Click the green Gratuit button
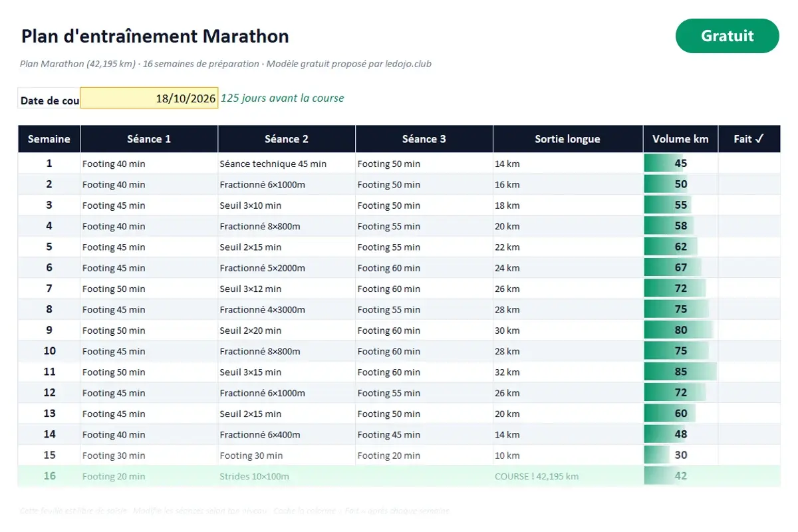This screenshot has width=798, height=532. (727, 36)
